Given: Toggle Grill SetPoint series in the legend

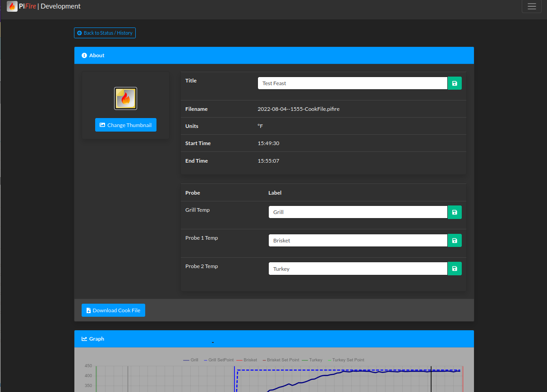Looking at the screenshot, I should pyautogui.click(x=219, y=360).
